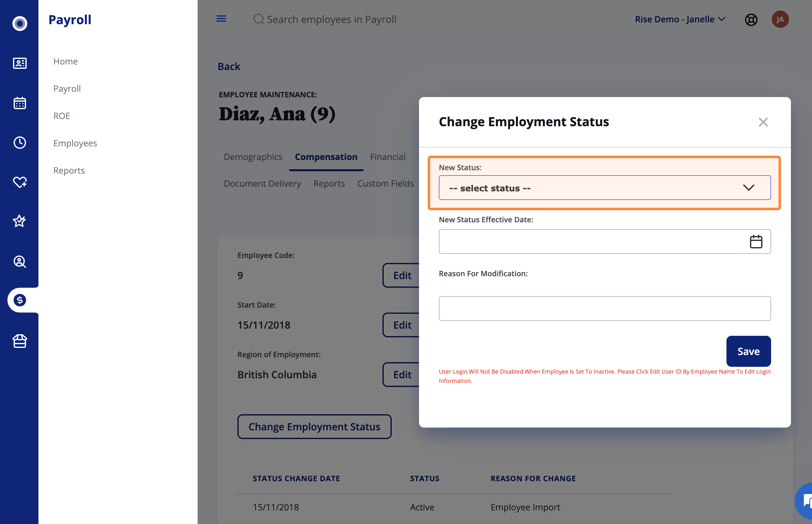The width and height of the screenshot is (812, 524).
Task: Select the Active status cell
Action: [x=422, y=507]
